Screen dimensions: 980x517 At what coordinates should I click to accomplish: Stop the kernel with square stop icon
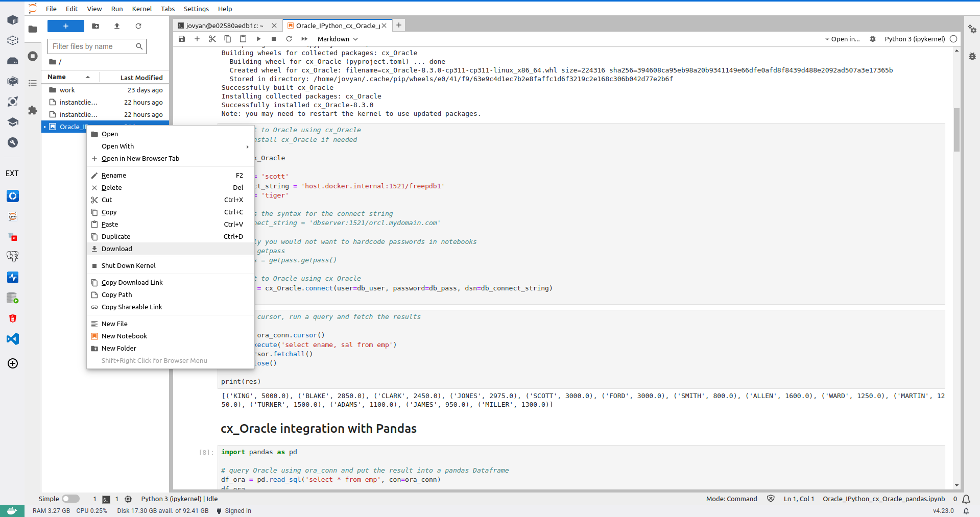pos(274,39)
